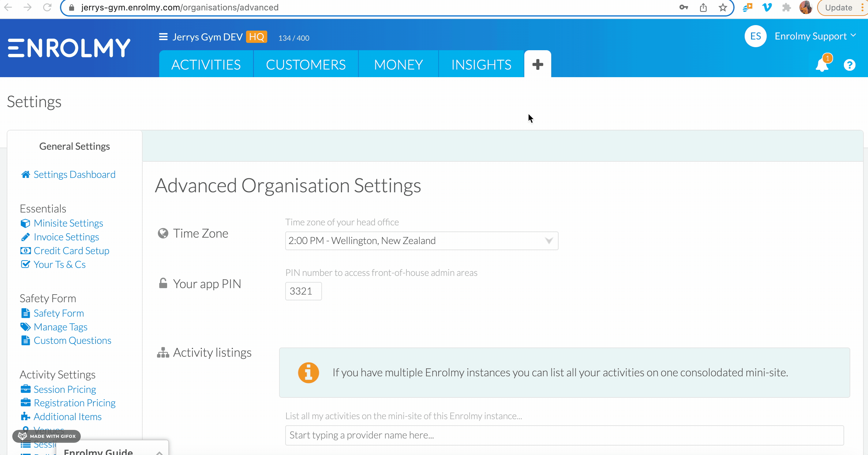
Task: Click the briefcase icon beside Session Pricing
Action: pyautogui.click(x=25, y=389)
